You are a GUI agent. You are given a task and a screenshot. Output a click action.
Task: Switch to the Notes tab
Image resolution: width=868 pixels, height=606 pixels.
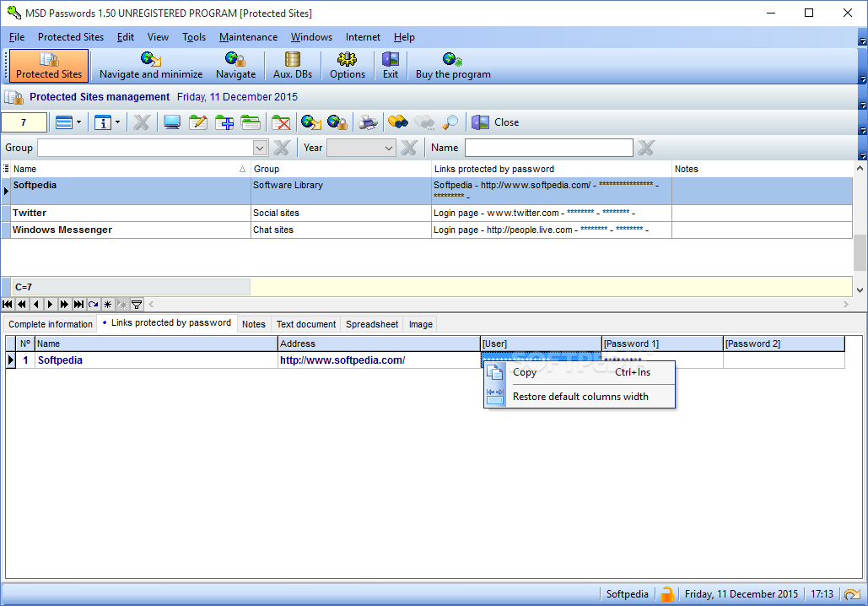(x=254, y=324)
